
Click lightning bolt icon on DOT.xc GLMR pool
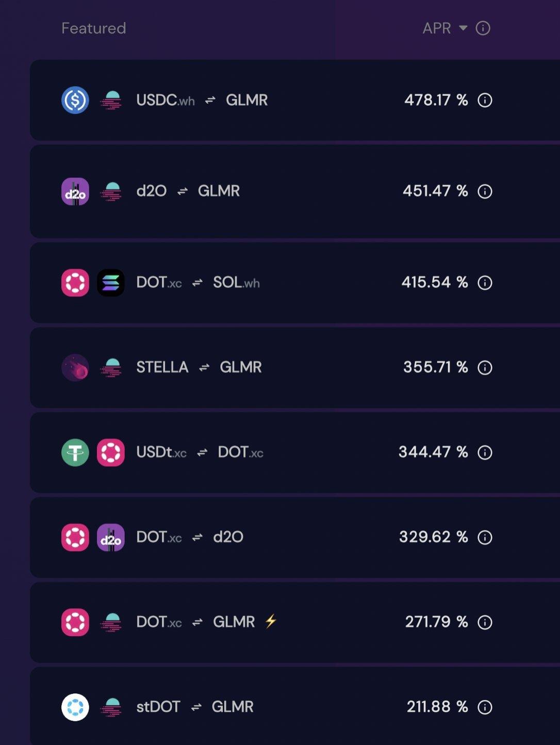click(x=271, y=621)
